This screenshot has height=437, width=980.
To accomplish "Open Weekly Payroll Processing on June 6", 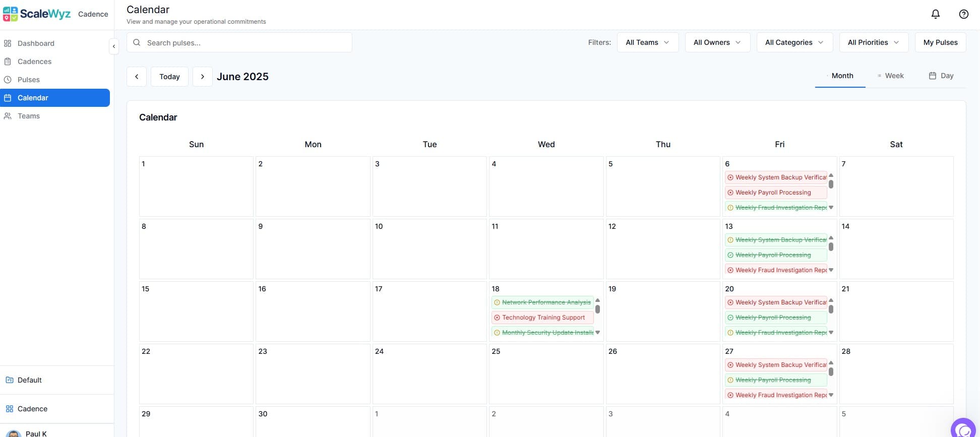I will (776, 193).
